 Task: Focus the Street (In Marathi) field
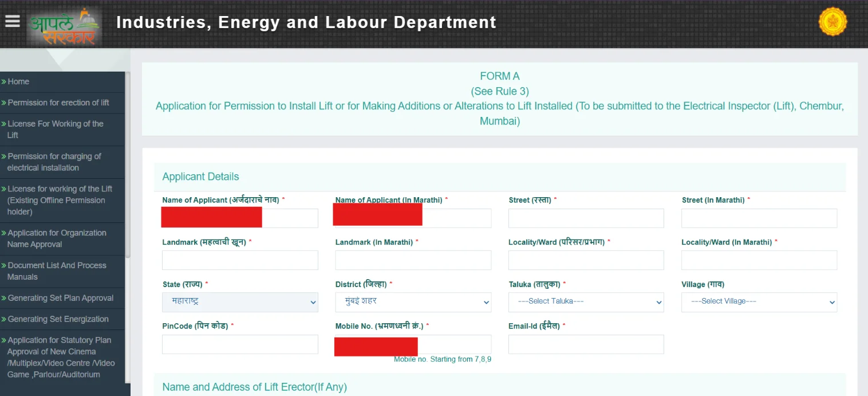[x=759, y=218]
